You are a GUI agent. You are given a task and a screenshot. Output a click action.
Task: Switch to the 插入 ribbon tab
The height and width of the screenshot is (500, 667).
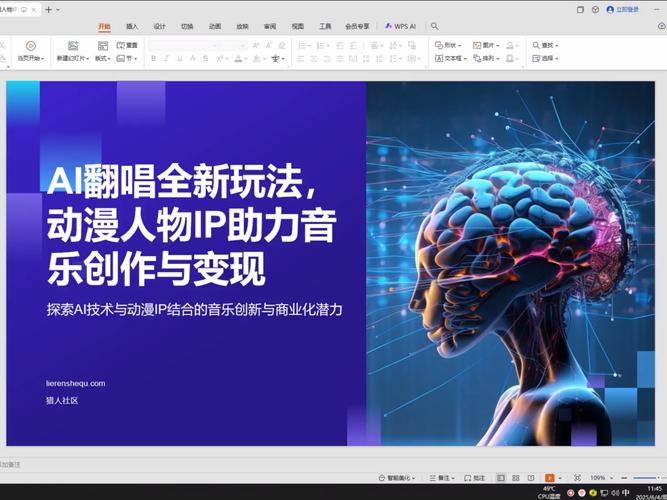[132, 26]
